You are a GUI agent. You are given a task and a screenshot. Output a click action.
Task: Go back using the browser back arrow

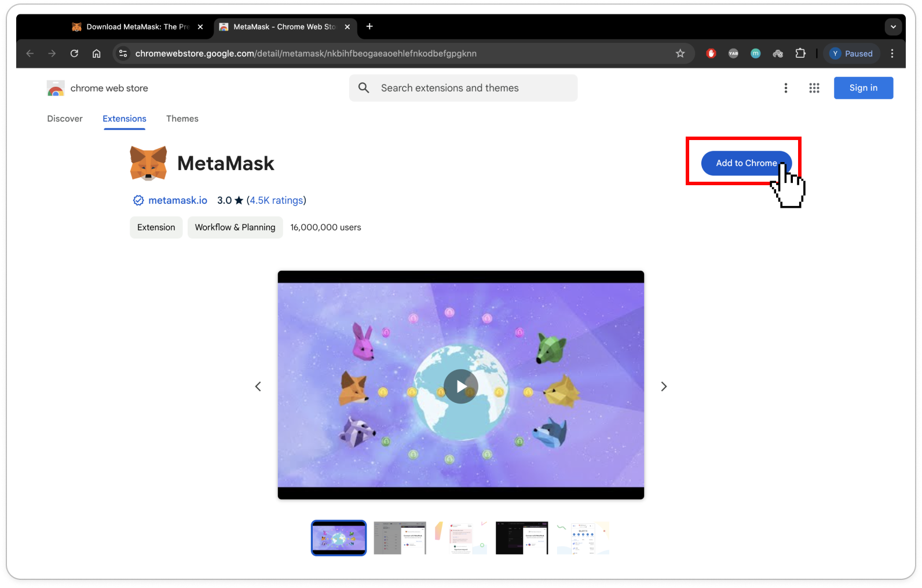pyautogui.click(x=30, y=54)
